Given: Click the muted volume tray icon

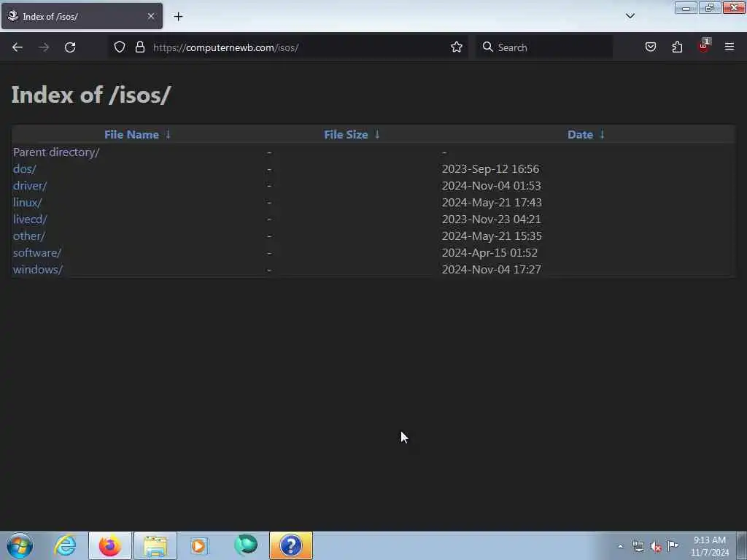Looking at the screenshot, I should [656, 547].
